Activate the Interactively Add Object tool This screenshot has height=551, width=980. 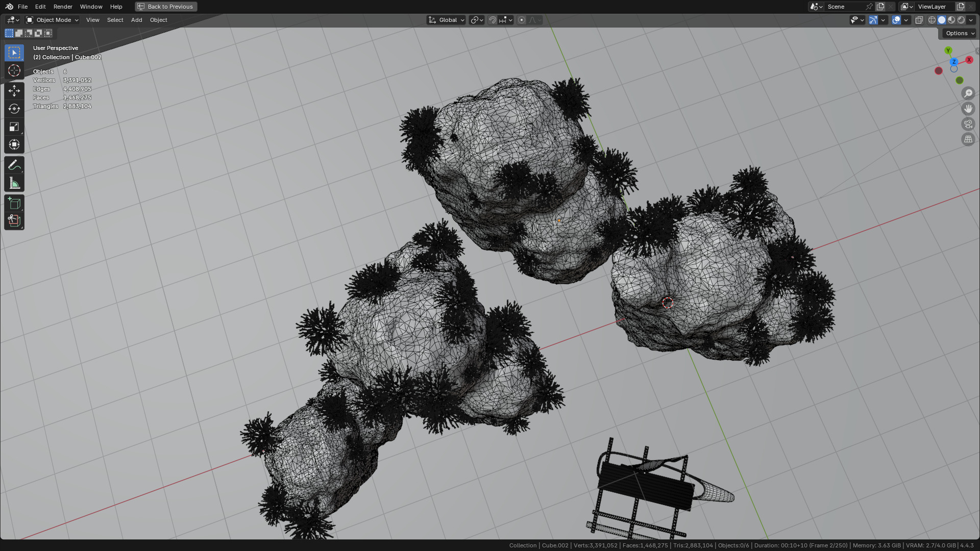point(14,221)
